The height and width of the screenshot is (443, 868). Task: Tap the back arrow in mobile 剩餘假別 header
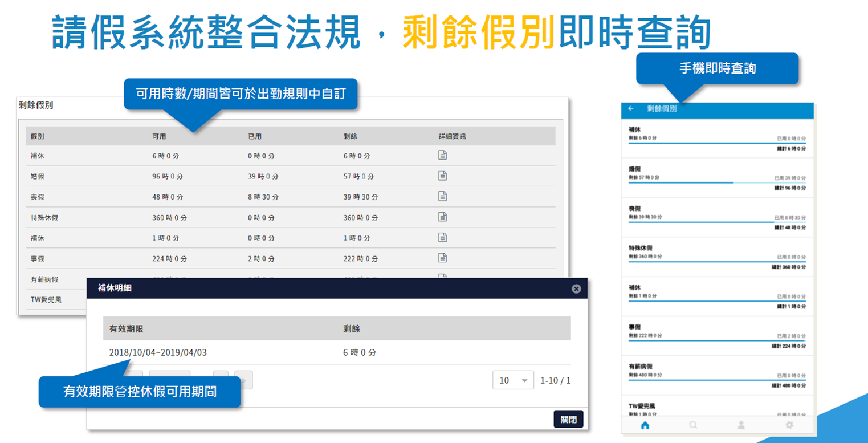(x=631, y=108)
